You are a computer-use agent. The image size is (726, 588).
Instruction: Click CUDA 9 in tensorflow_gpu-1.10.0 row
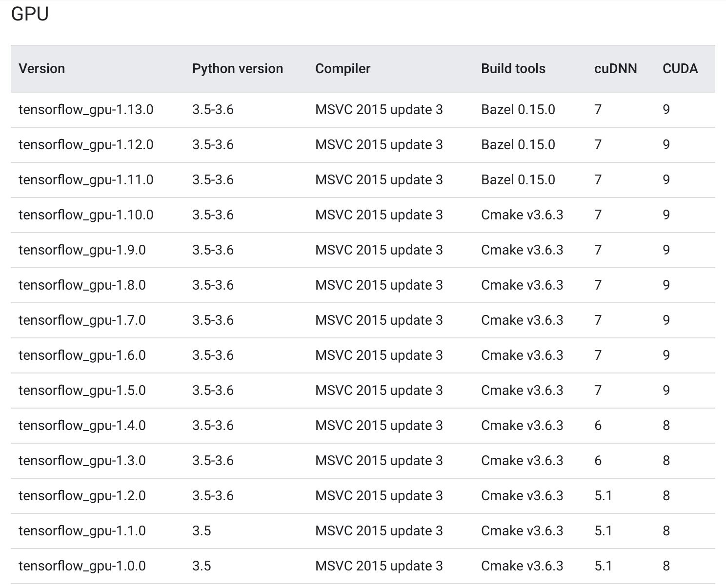point(666,215)
